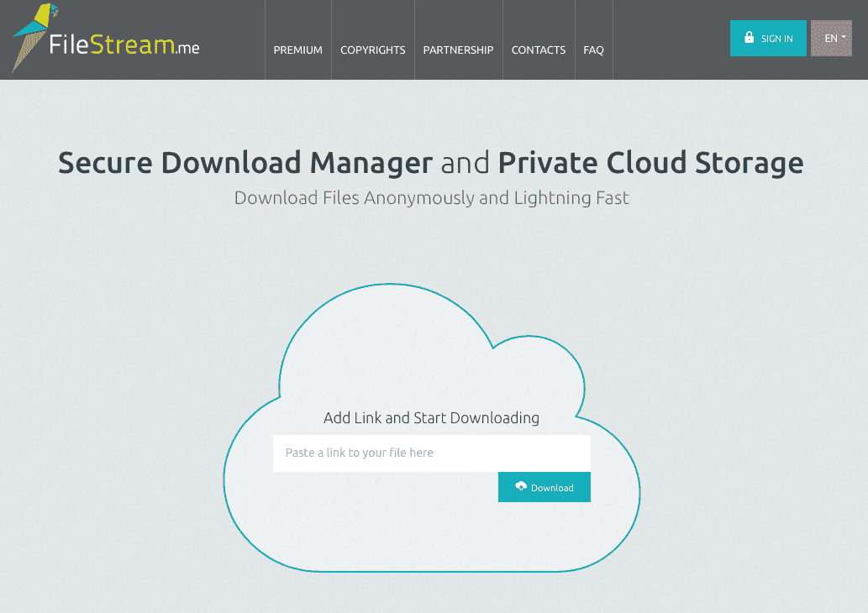Open the Premium menu item
The width and height of the screenshot is (868, 613).
297,50
